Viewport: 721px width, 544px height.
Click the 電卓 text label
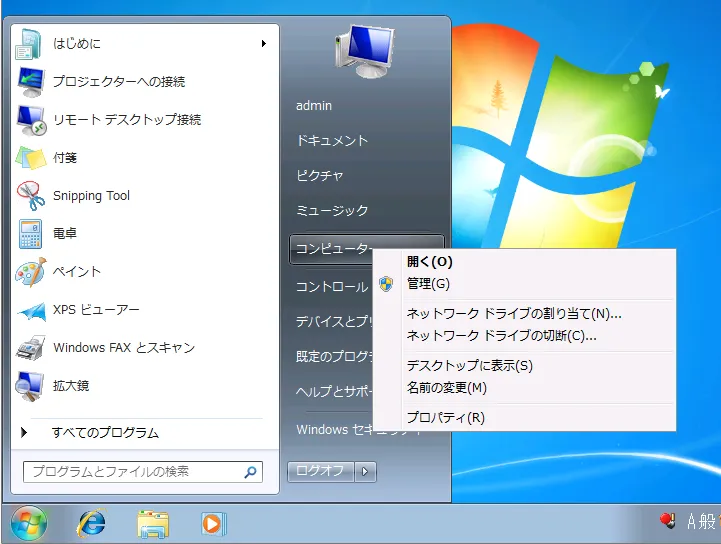[x=65, y=234]
